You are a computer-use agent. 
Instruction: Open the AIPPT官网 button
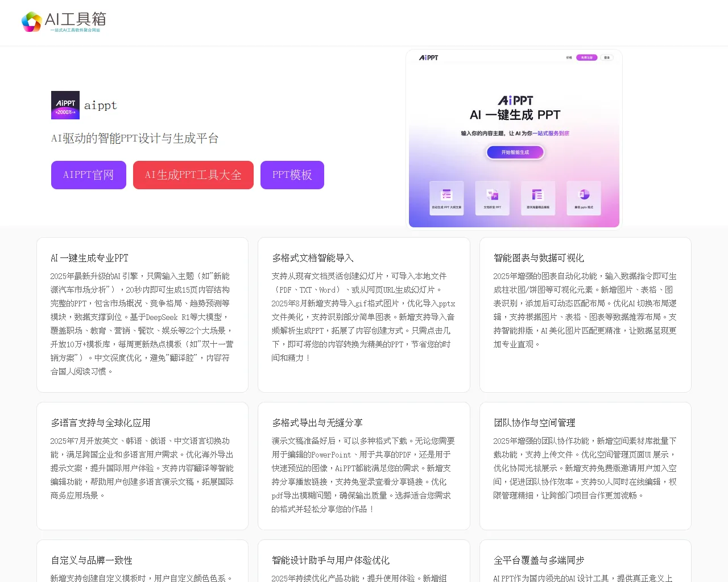point(89,175)
